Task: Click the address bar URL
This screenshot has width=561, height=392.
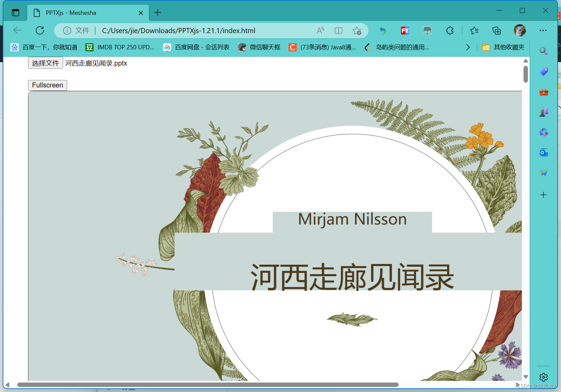Action: [x=179, y=31]
